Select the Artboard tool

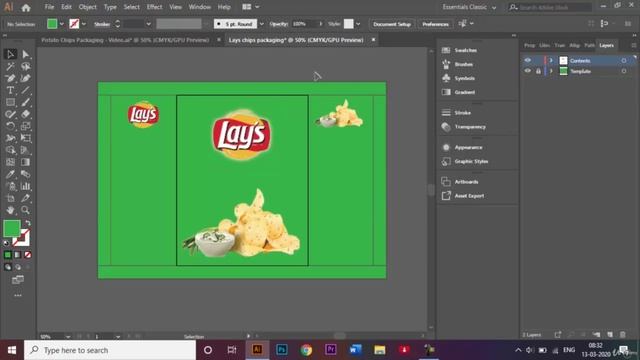pos(11,198)
